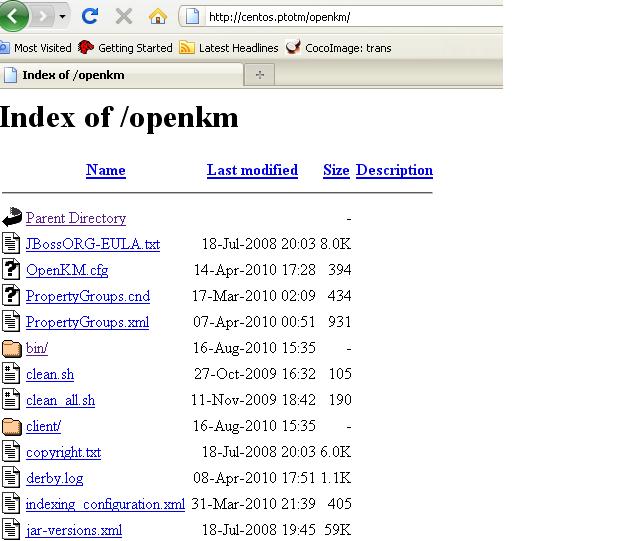The height and width of the screenshot is (541, 640).
Task: Open derby.log file link
Action: [x=55, y=478]
